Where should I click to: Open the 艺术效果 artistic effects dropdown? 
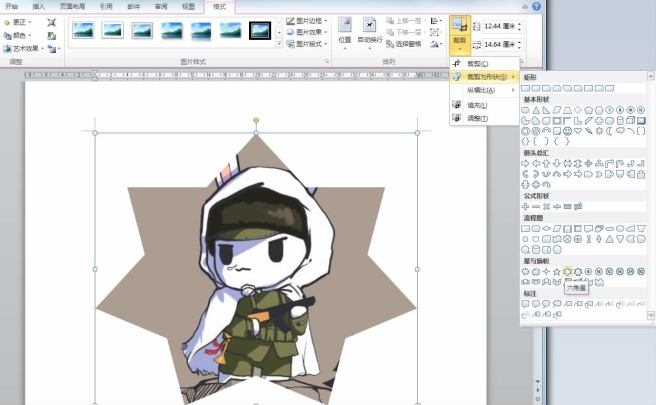point(23,49)
